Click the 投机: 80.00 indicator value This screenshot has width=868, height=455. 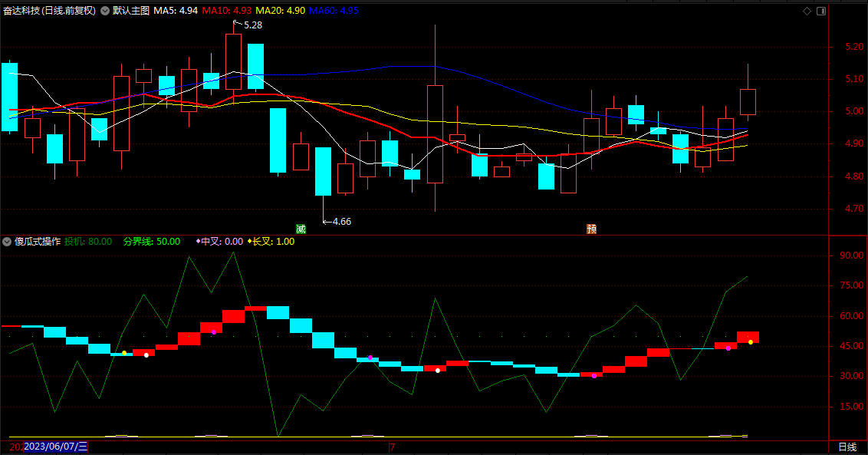(x=88, y=242)
